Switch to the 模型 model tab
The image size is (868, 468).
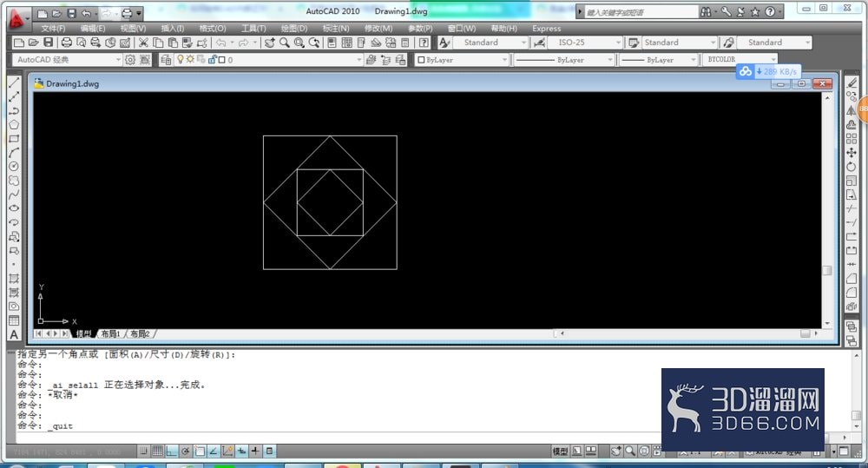click(x=83, y=333)
